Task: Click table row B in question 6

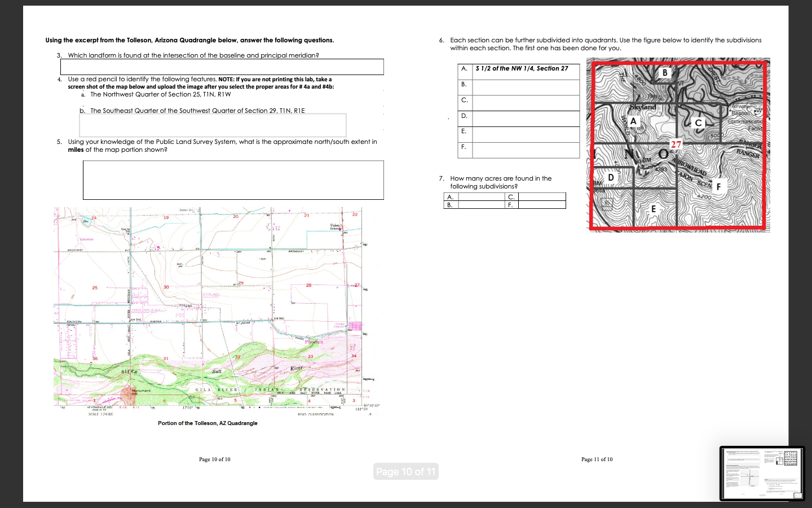Action: point(524,87)
